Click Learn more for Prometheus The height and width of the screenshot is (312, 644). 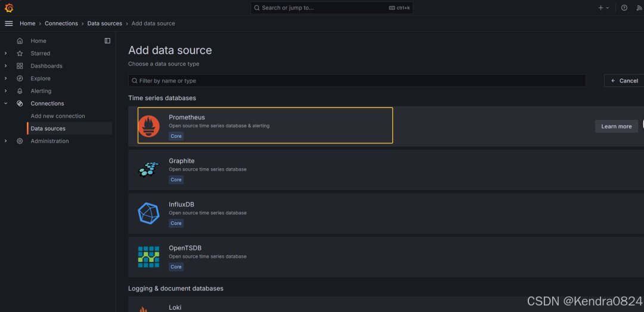tap(616, 126)
